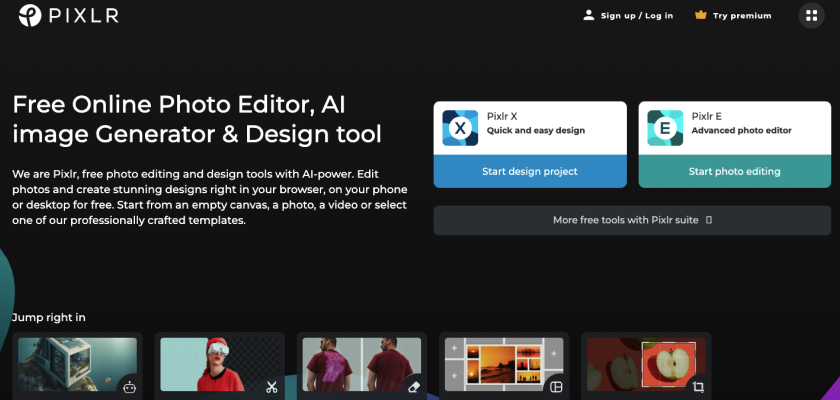Viewport: 840px width, 400px height.
Task: Click the Pixlr E app icon
Action: tap(665, 129)
